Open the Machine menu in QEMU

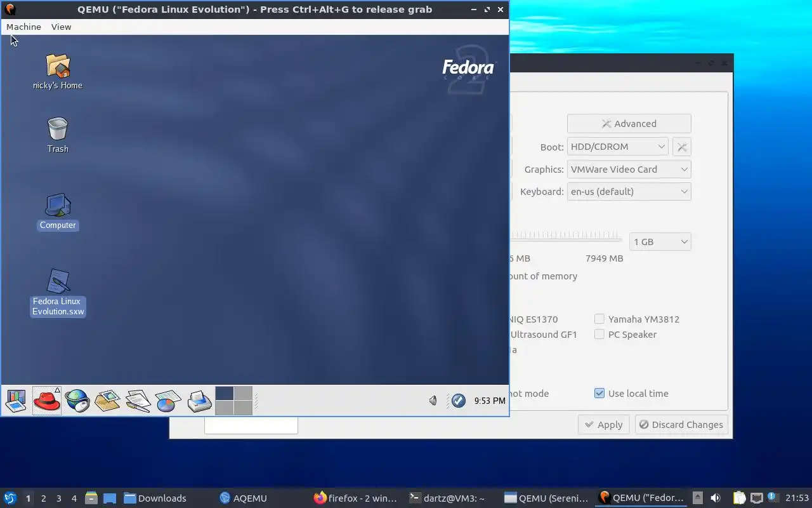23,27
